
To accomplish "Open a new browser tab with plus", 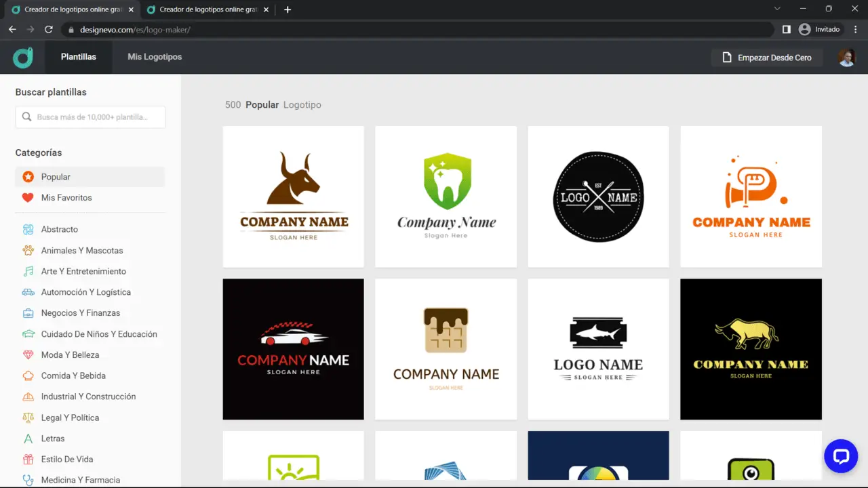I will point(288,9).
